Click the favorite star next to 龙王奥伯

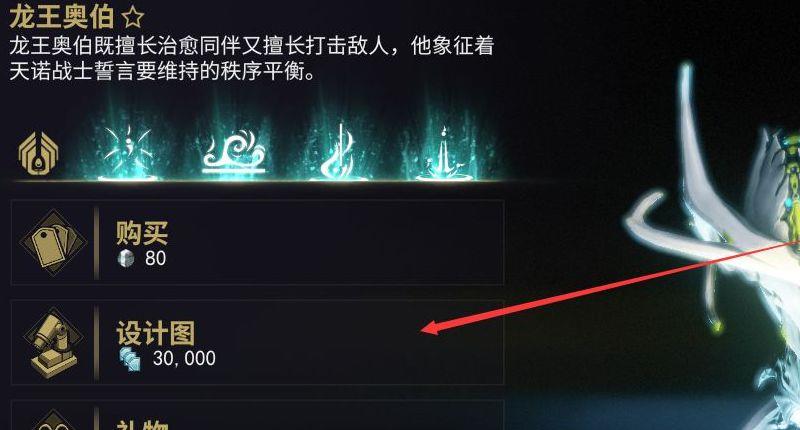tap(133, 18)
